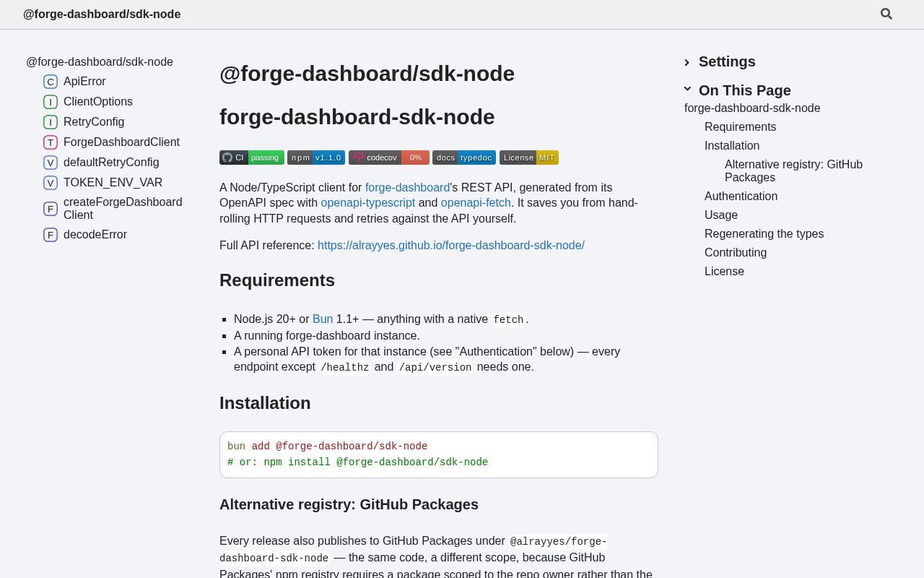Jump to Regenerating the types outline entry
924x578 pixels.
click(x=764, y=234)
